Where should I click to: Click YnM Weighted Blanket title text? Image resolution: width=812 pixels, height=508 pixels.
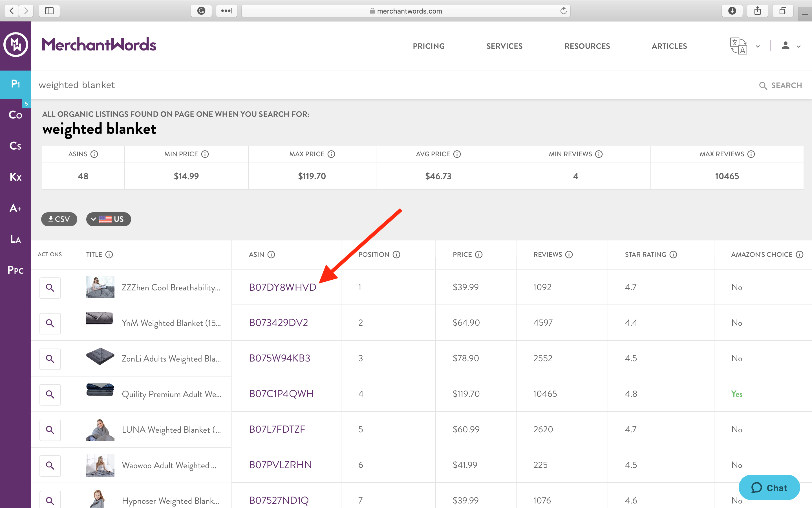point(171,323)
